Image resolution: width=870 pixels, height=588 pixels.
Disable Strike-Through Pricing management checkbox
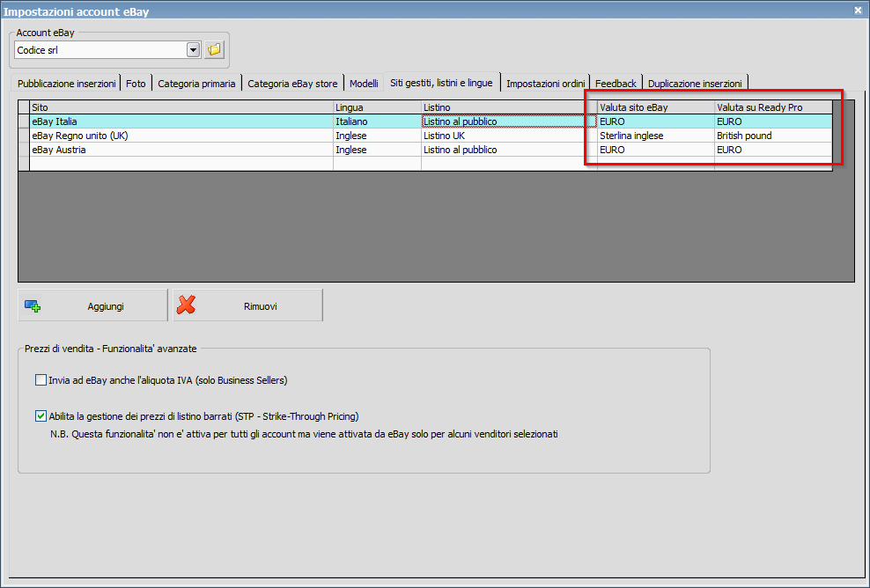coord(41,416)
